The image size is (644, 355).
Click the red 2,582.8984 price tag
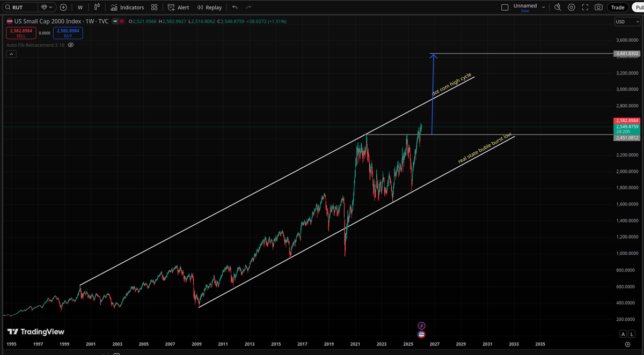627,121
